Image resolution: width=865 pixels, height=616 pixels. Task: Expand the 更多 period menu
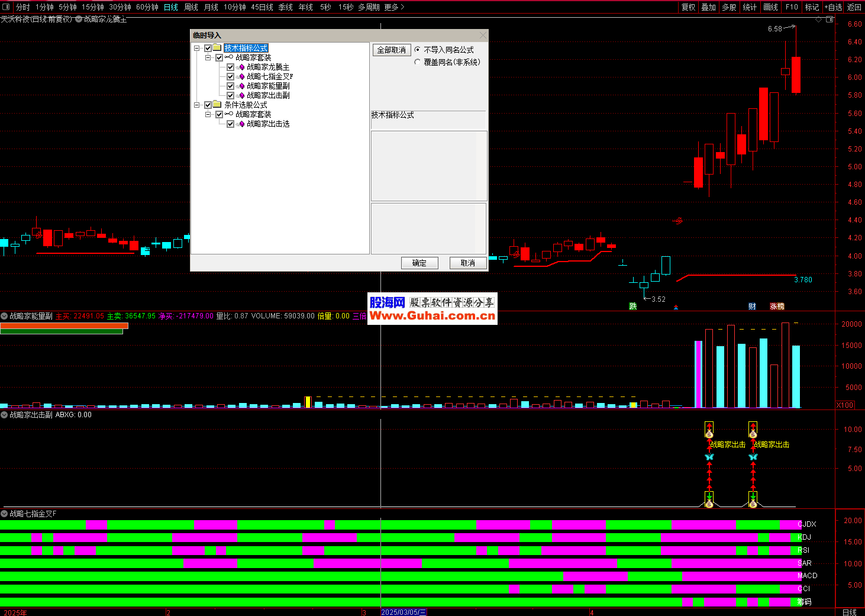(x=394, y=7)
